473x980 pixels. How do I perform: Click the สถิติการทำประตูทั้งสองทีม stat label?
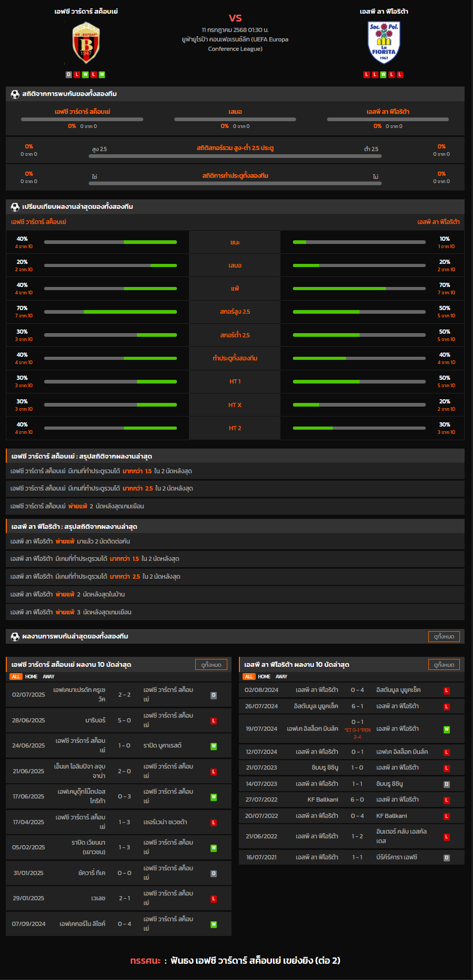235,176
